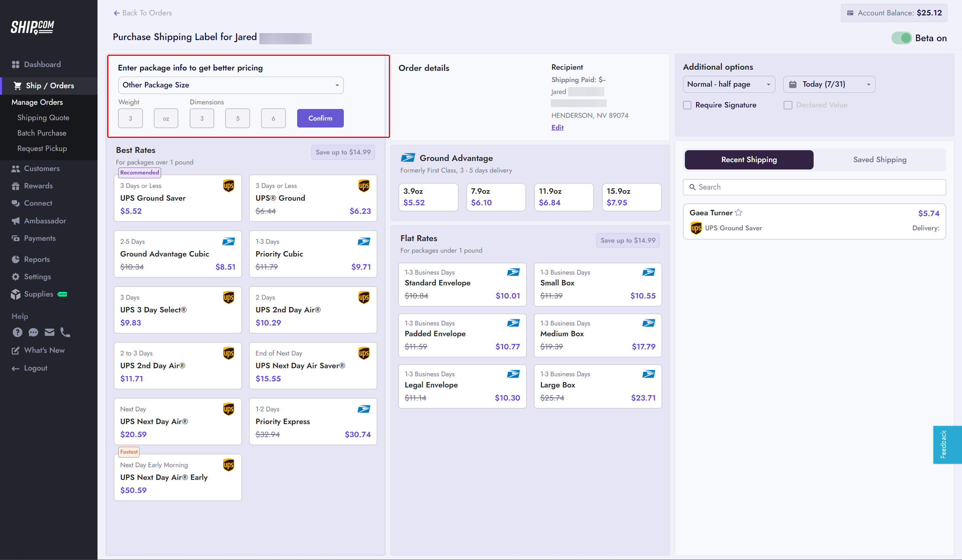Select Customers icon in sidebar

[x=15, y=168]
